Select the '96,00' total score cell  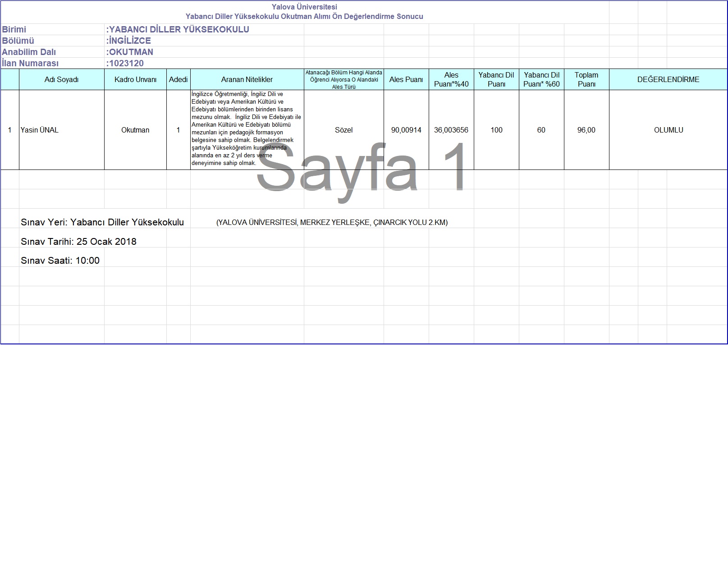click(x=586, y=130)
